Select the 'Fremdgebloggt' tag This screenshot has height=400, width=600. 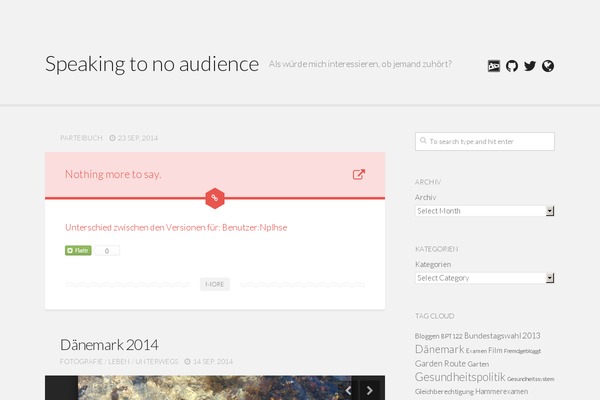522,351
